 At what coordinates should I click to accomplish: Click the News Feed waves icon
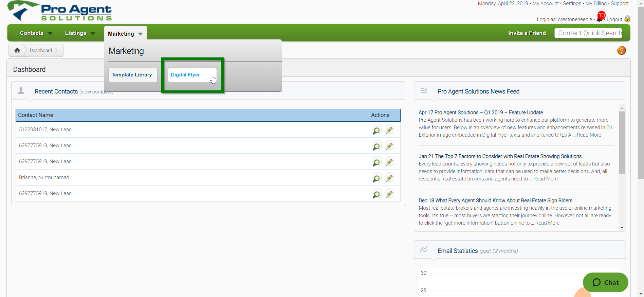(x=424, y=91)
